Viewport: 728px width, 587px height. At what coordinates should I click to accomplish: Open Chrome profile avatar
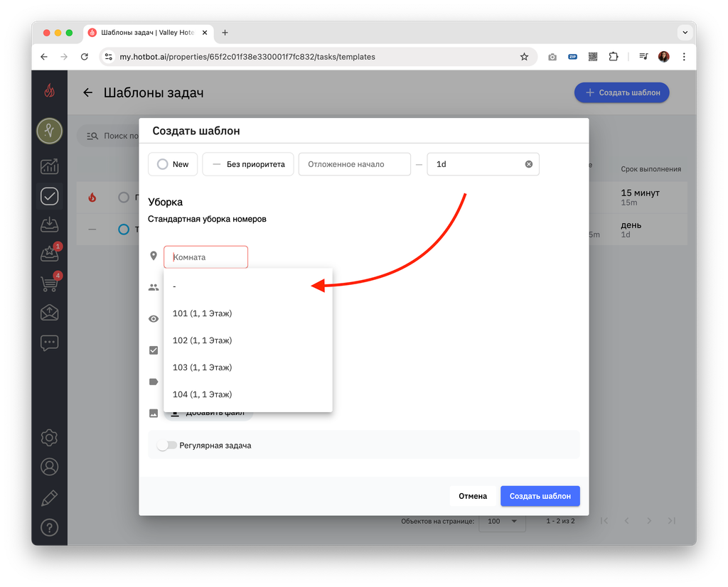(x=664, y=57)
